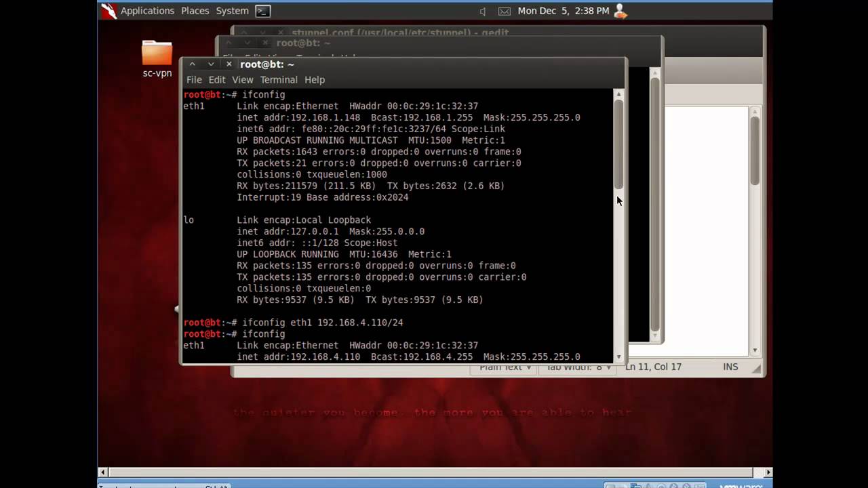Click the BackTrack dragon logo in top panel
This screenshot has height=488, width=868.
click(108, 10)
